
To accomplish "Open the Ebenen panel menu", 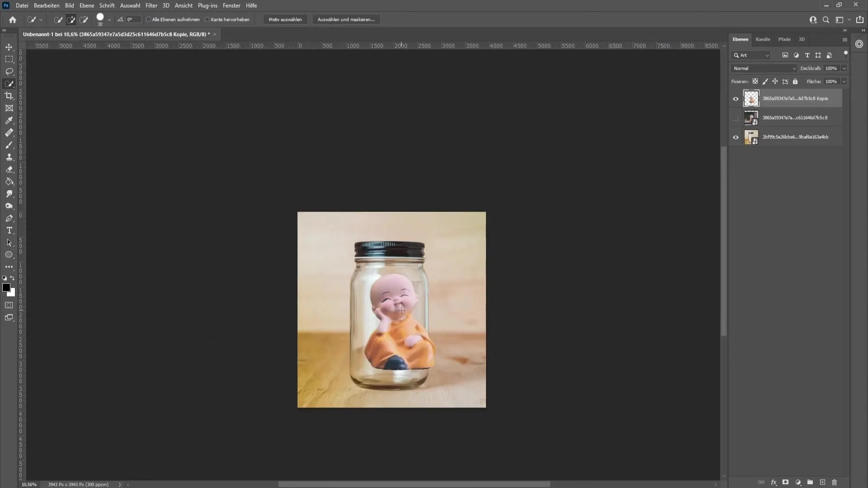I will (844, 40).
